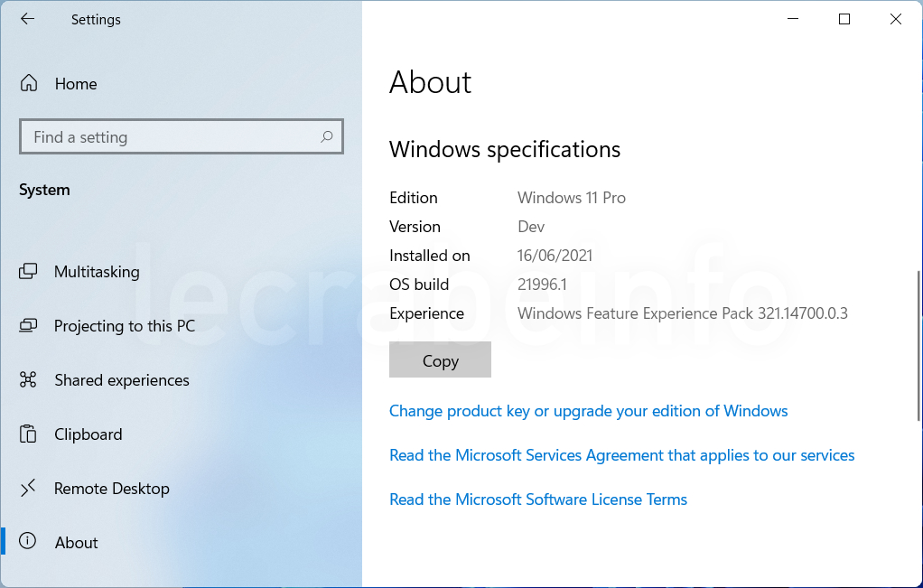Click the search magnifier icon
The height and width of the screenshot is (588, 923).
click(326, 137)
